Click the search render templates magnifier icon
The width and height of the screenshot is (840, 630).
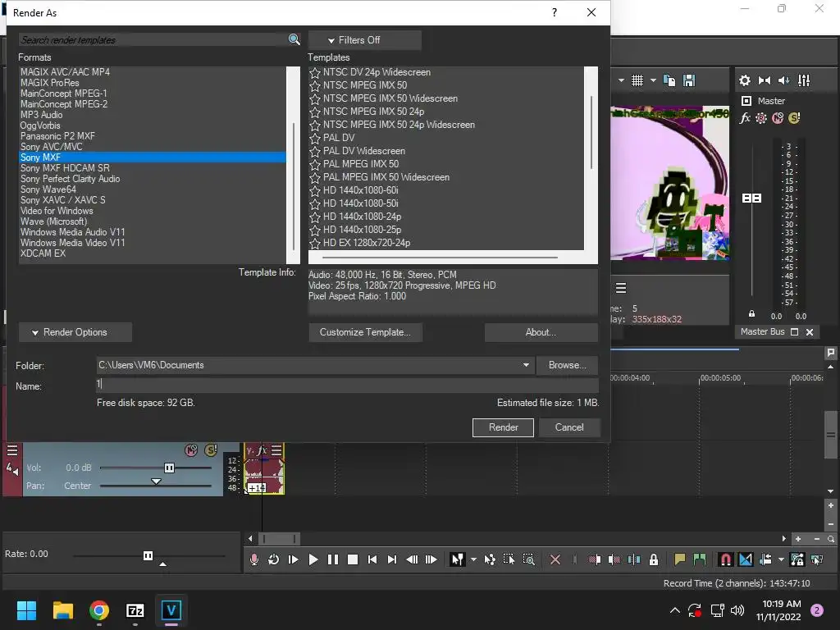coord(294,39)
